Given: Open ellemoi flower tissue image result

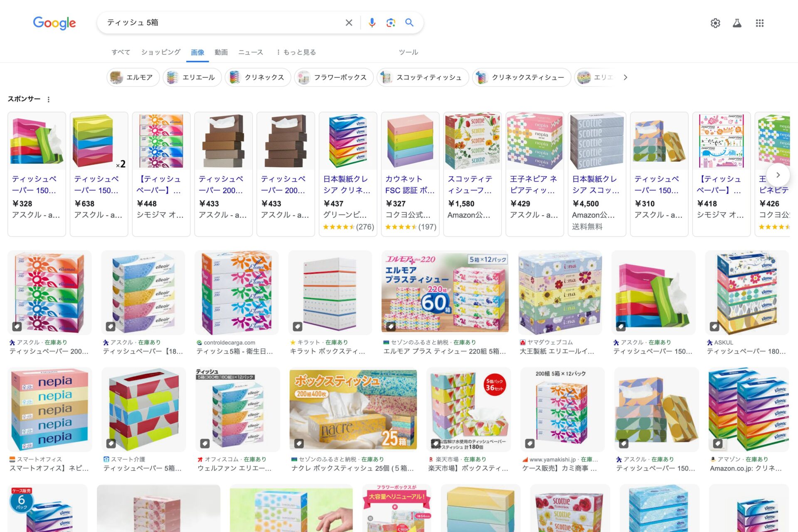Looking at the screenshot, I should 49,293.
